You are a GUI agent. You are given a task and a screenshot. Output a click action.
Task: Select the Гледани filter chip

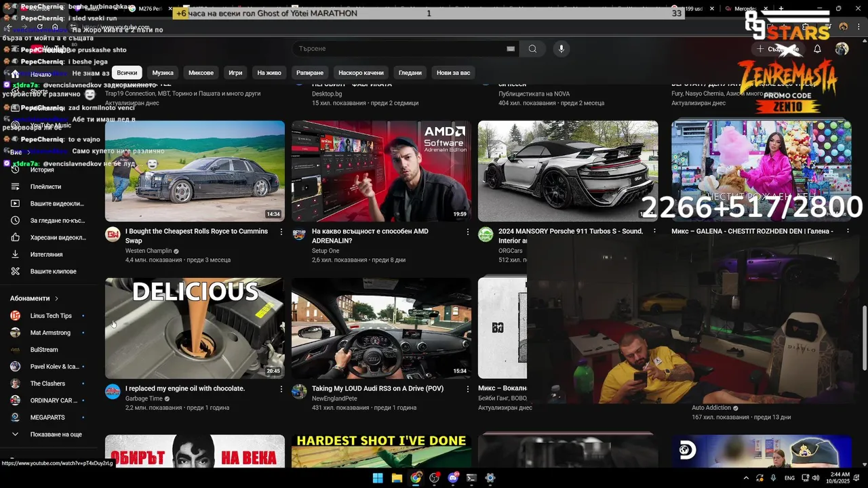(410, 73)
